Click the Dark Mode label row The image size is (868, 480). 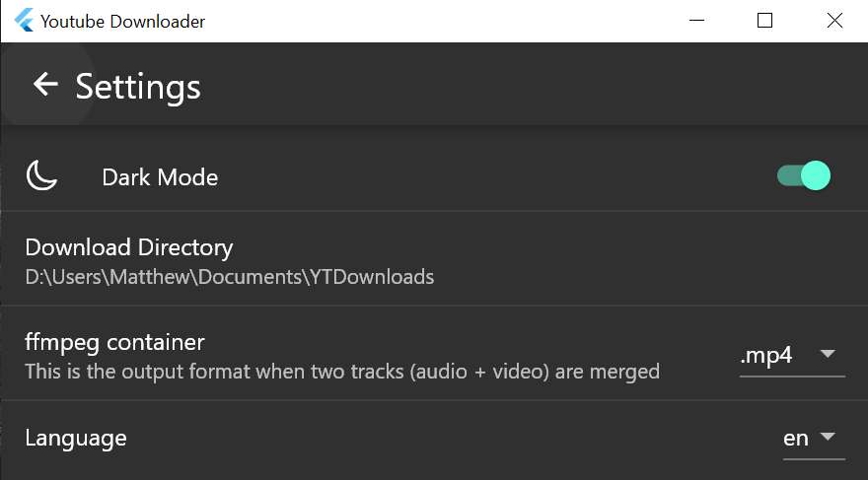434,175
